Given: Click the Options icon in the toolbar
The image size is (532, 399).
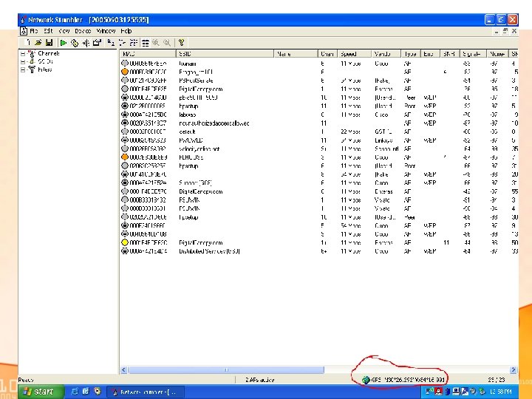Looking at the screenshot, I should click(x=98, y=43).
